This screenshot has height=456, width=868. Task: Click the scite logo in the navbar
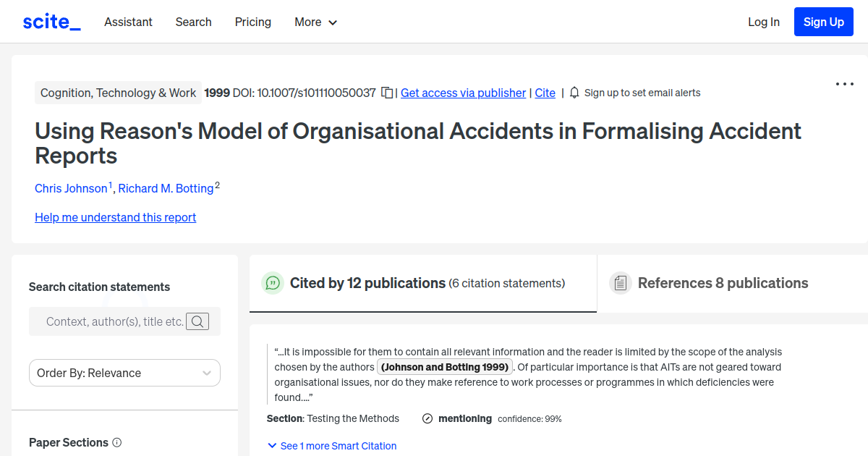51,21
